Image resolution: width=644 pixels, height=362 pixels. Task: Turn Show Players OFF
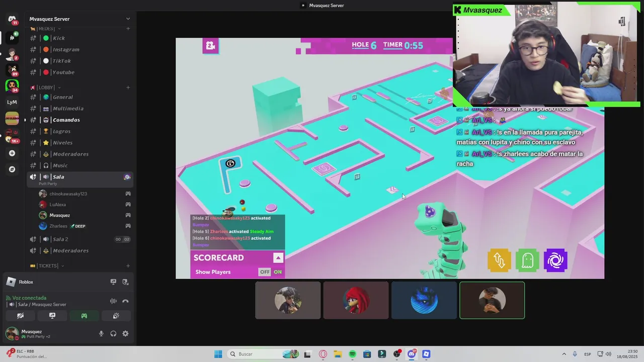pos(265,272)
